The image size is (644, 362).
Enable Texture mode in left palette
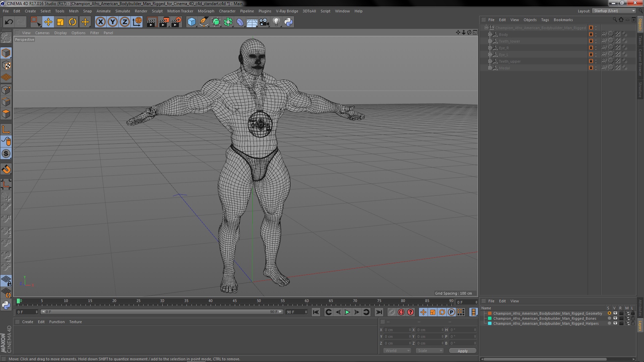(6, 65)
